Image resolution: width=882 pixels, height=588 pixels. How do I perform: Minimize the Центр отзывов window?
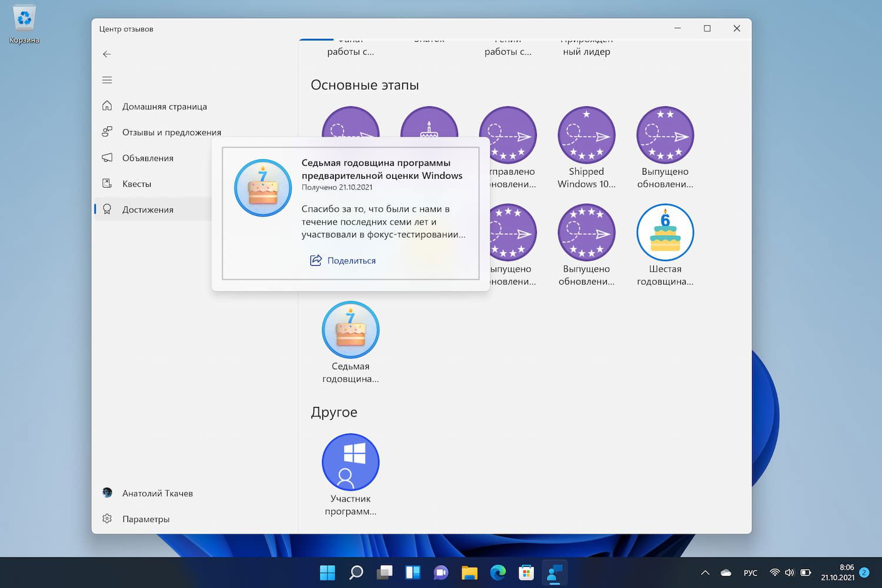pyautogui.click(x=678, y=28)
